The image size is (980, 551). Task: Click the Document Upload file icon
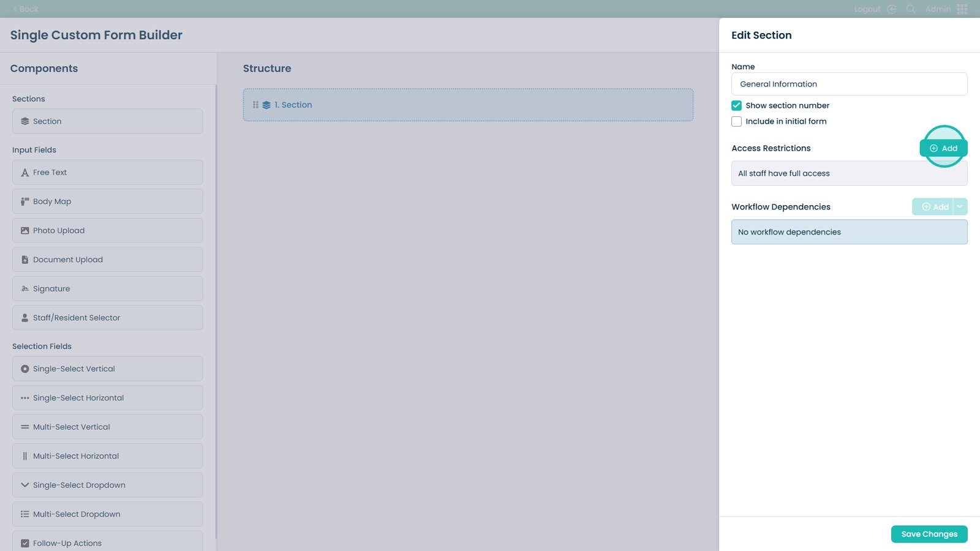25,260
